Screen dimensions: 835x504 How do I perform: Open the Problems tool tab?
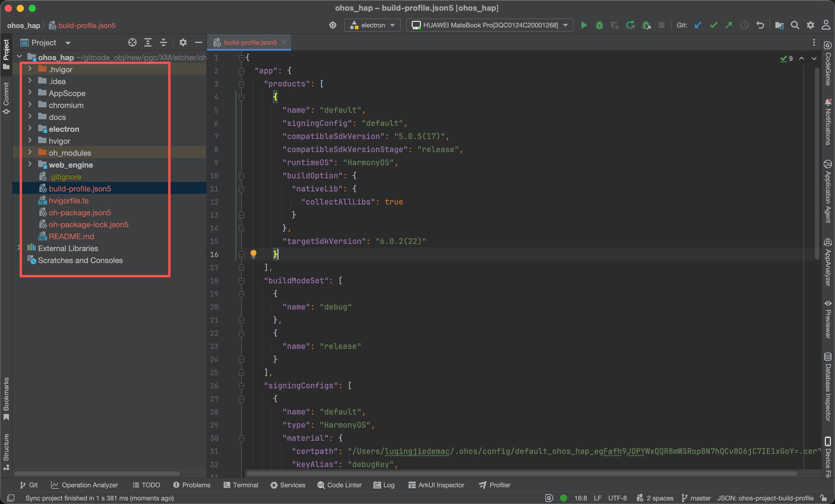click(192, 485)
